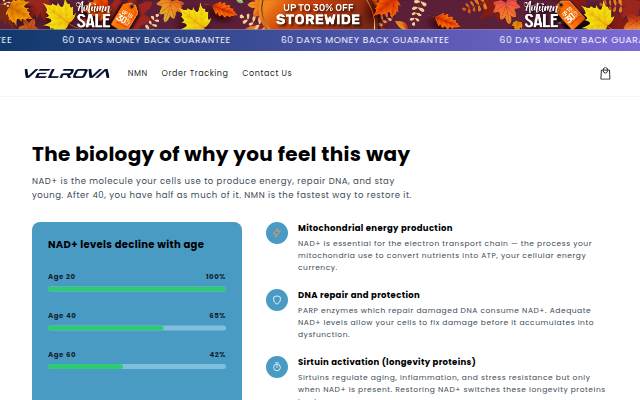
Task: Click the Velrova logo
Action: (67, 73)
